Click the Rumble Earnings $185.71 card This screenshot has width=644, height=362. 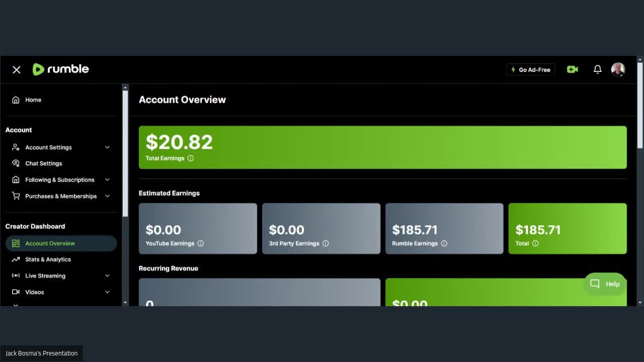click(x=444, y=229)
